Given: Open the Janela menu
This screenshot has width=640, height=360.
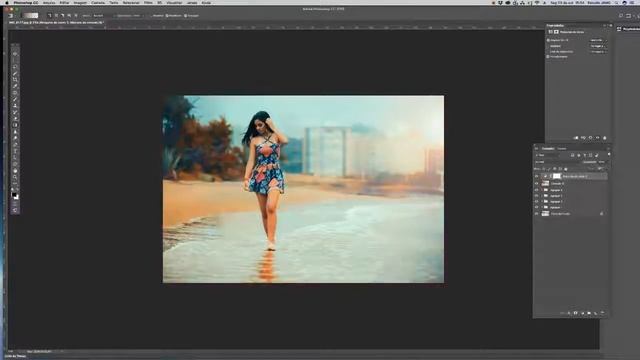Looking at the screenshot, I should click(x=192, y=2).
